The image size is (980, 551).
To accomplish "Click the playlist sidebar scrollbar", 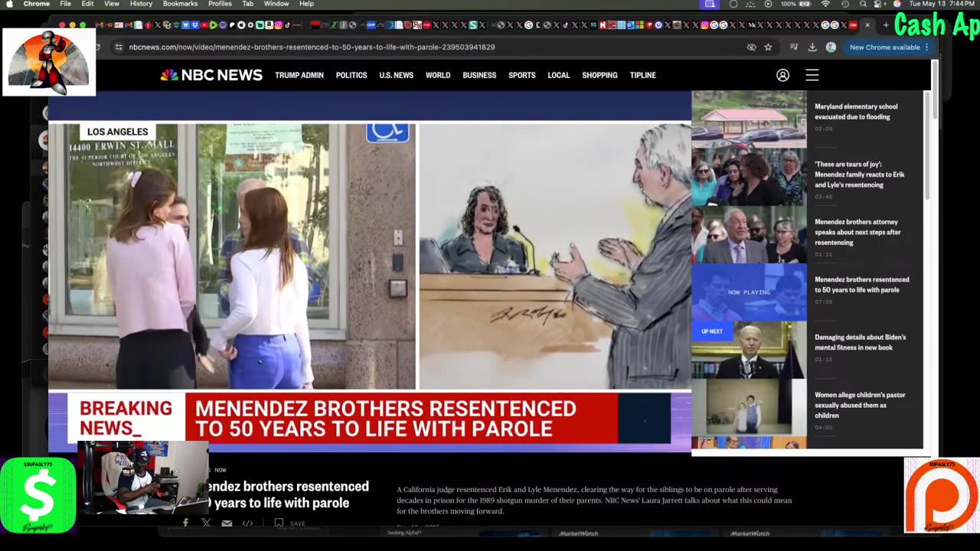I will [927, 145].
